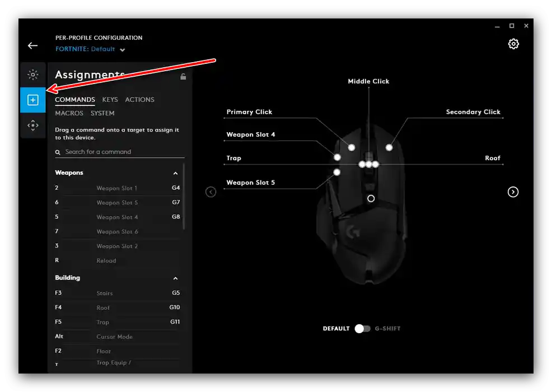Click the G-SHIFT label
Screen dimensions: 552x392
pos(387,329)
